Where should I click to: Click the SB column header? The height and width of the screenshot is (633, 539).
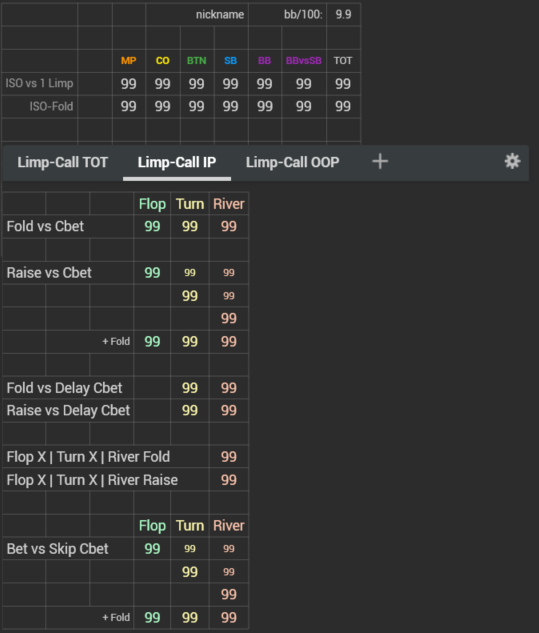click(x=231, y=61)
